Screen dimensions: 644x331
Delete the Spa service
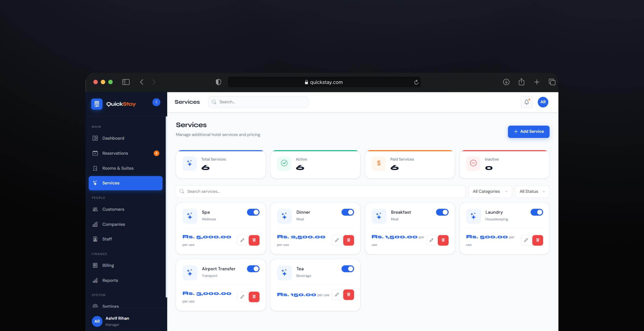[x=254, y=240]
